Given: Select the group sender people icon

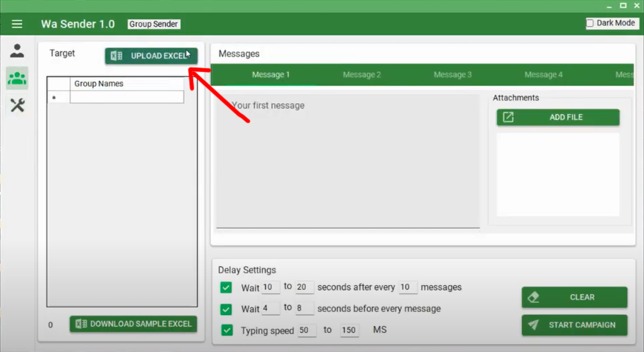Looking at the screenshot, I should [x=17, y=78].
